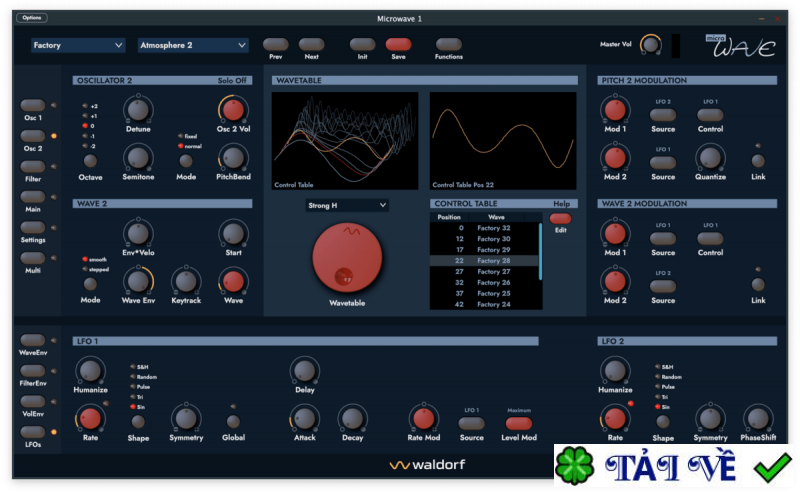800x493 pixels.
Task: Click Pitch 2 Modulation Mod 1 knob
Action: tap(615, 110)
